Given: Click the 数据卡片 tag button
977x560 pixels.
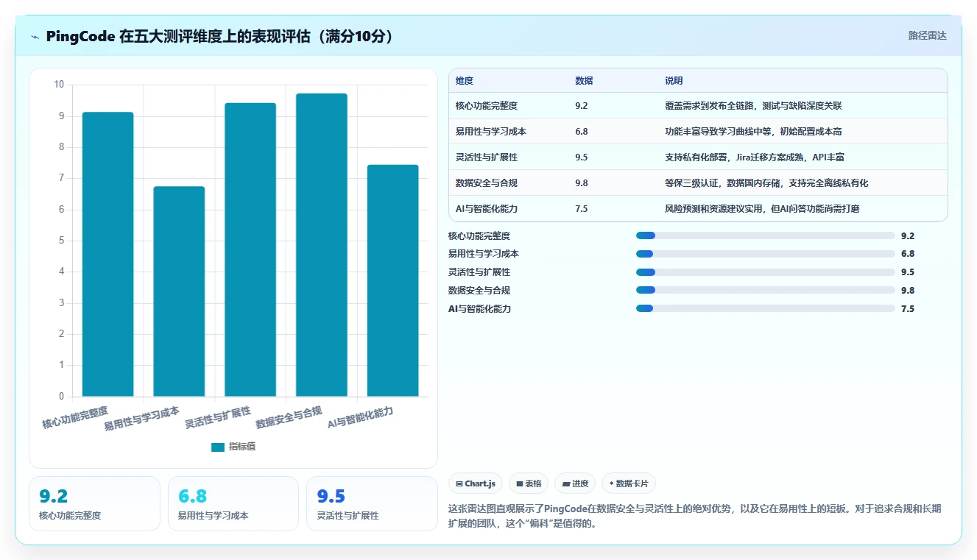Looking at the screenshot, I should coord(628,483).
